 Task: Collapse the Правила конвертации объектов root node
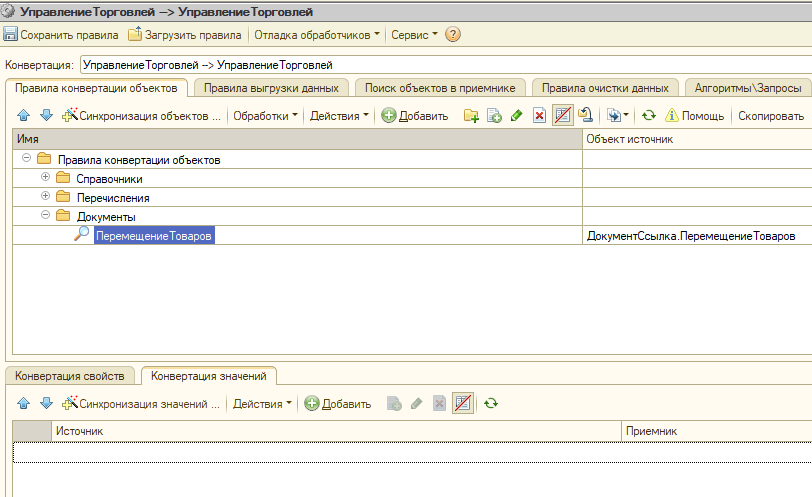point(26,158)
